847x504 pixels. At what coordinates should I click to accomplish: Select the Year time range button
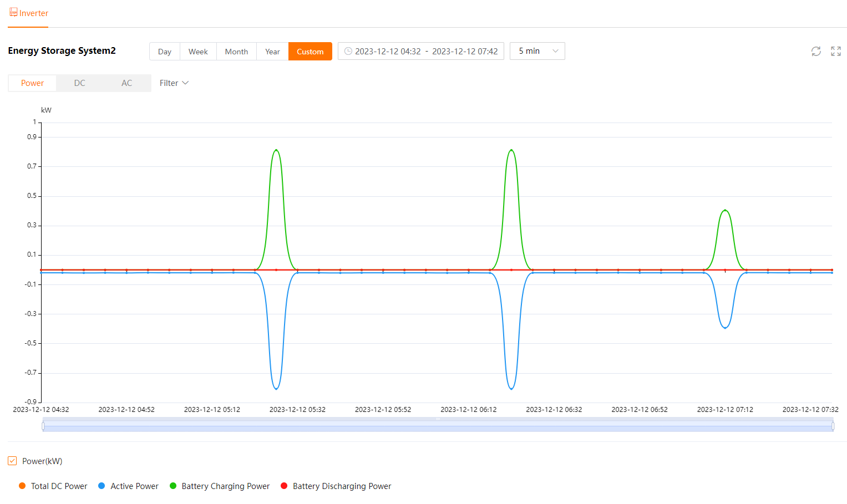[x=272, y=52]
